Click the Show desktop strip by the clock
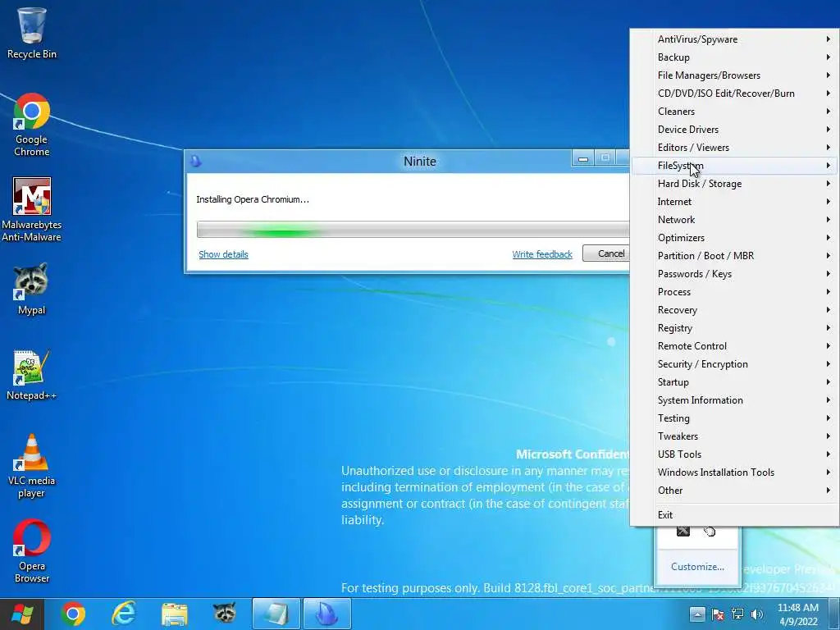The image size is (840, 630). [834, 614]
